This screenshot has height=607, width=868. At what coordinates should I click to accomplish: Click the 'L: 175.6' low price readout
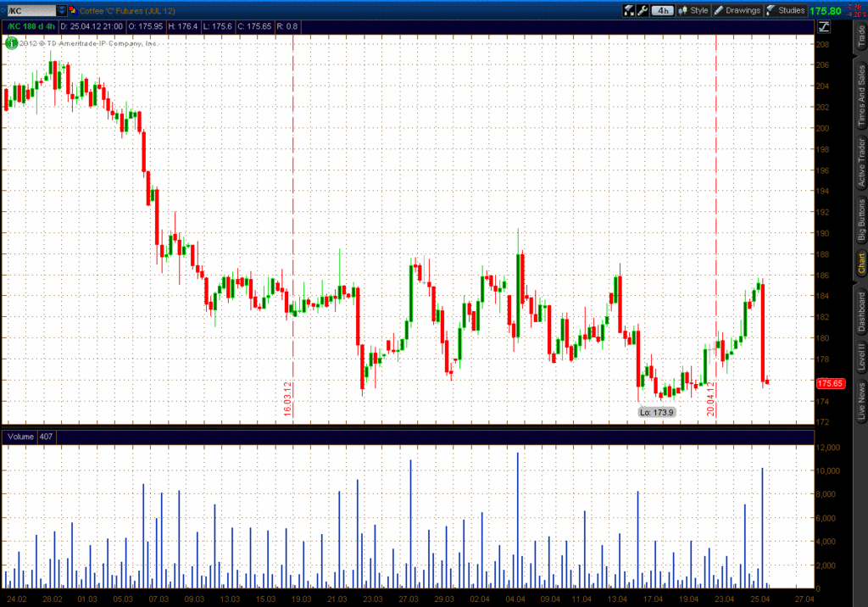pos(217,26)
